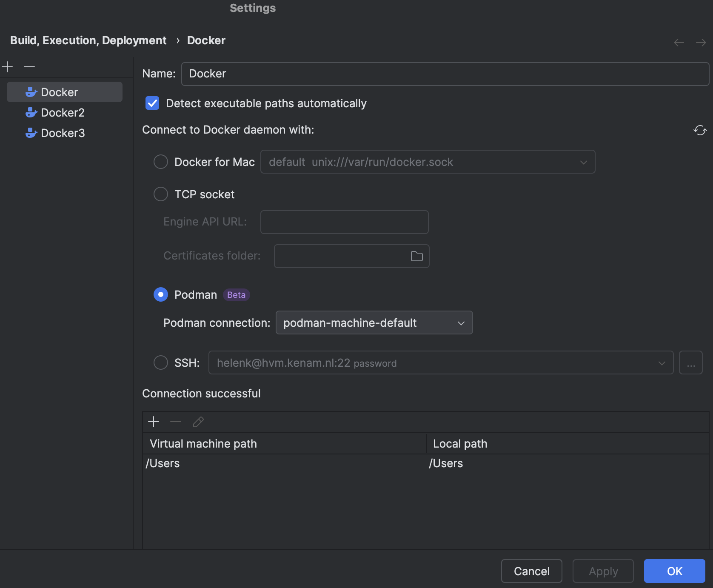The width and height of the screenshot is (713, 588).
Task: Expand the Docker socket path dropdown
Action: [x=583, y=162]
